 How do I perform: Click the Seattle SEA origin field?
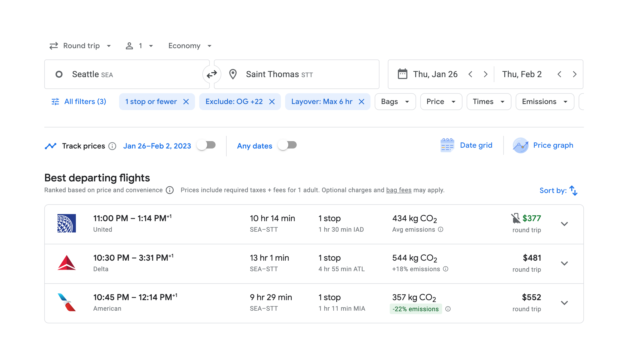pos(126,74)
